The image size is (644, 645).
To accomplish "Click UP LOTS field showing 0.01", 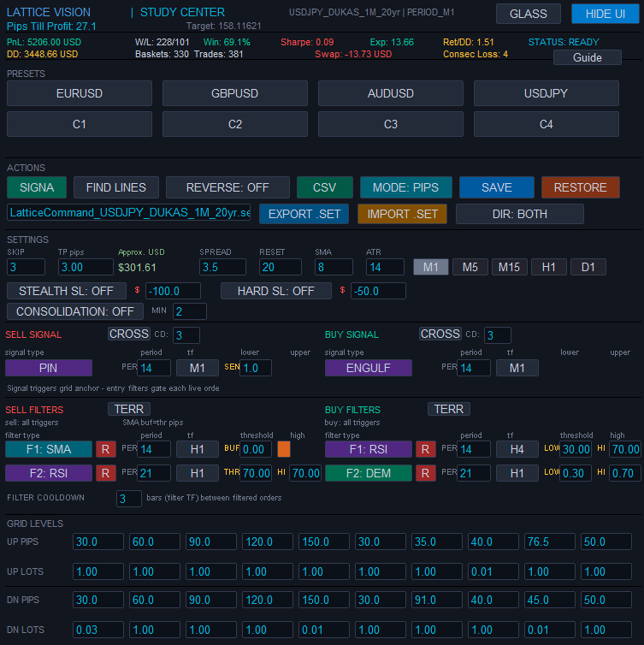I will pos(493,571).
